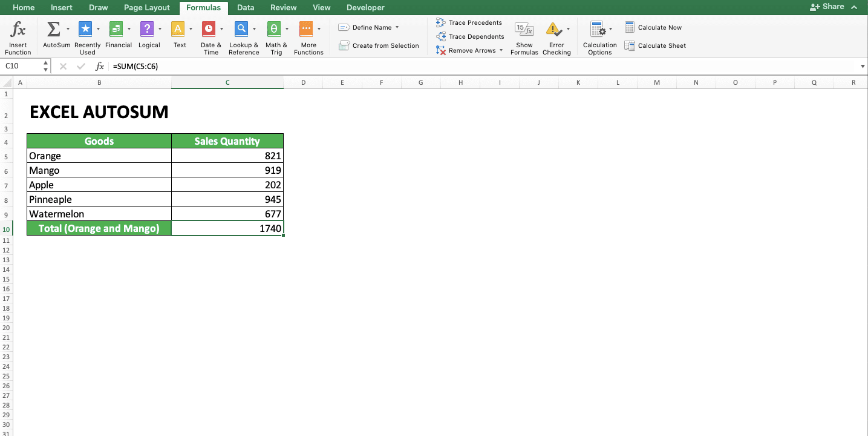
Task: Click Trace Dependents
Action: tap(470, 36)
